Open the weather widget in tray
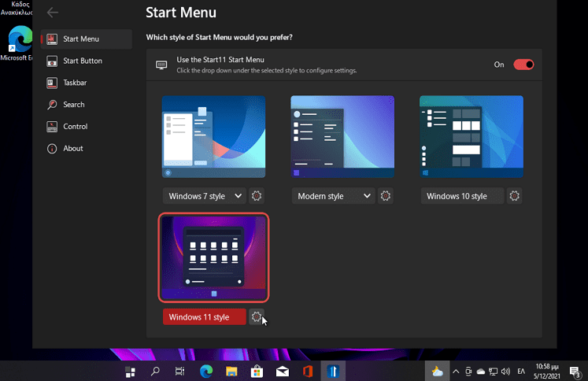The image size is (588, 381). coord(437,372)
